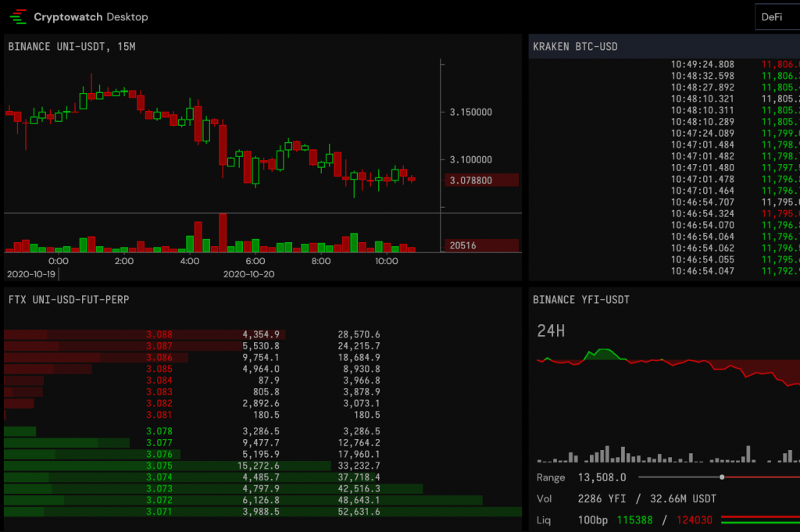
Task: Click the red-green liquidity bar
Action: click(x=760, y=520)
